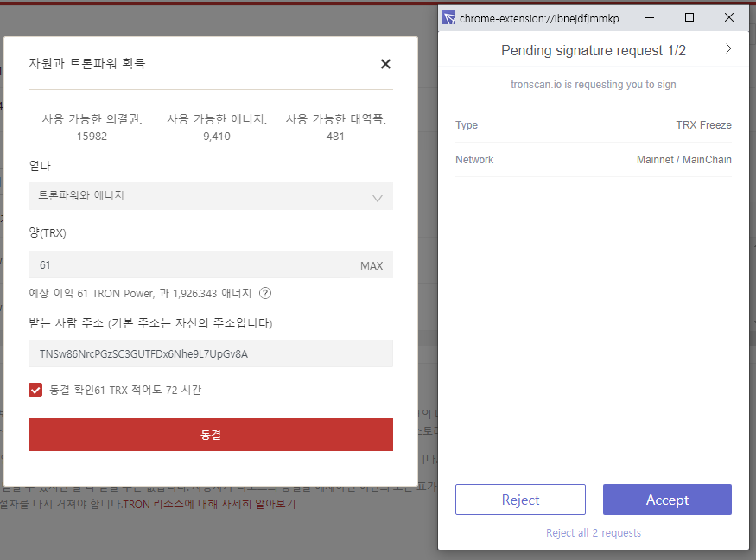This screenshot has width=756, height=560.
Task: Reject the pending signature request
Action: point(520,500)
